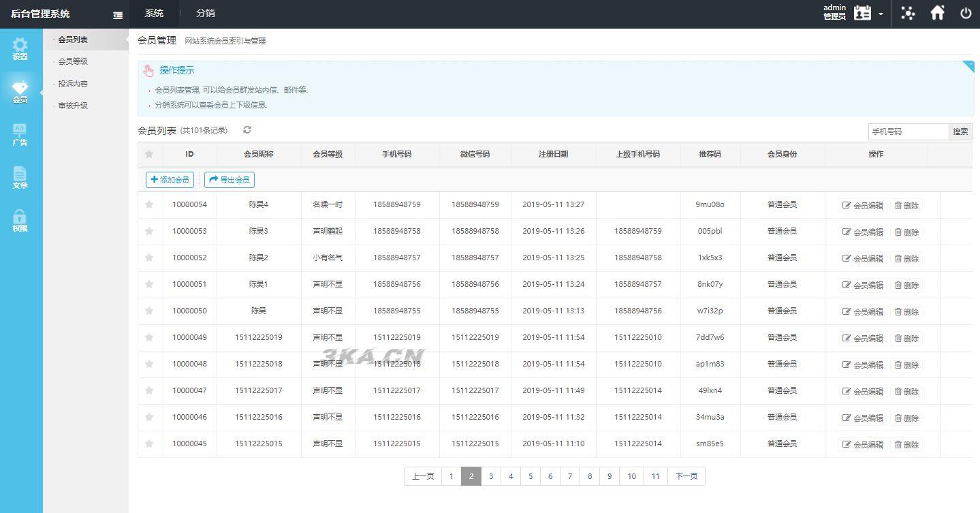Click the 添加会员 button

point(170,180)
